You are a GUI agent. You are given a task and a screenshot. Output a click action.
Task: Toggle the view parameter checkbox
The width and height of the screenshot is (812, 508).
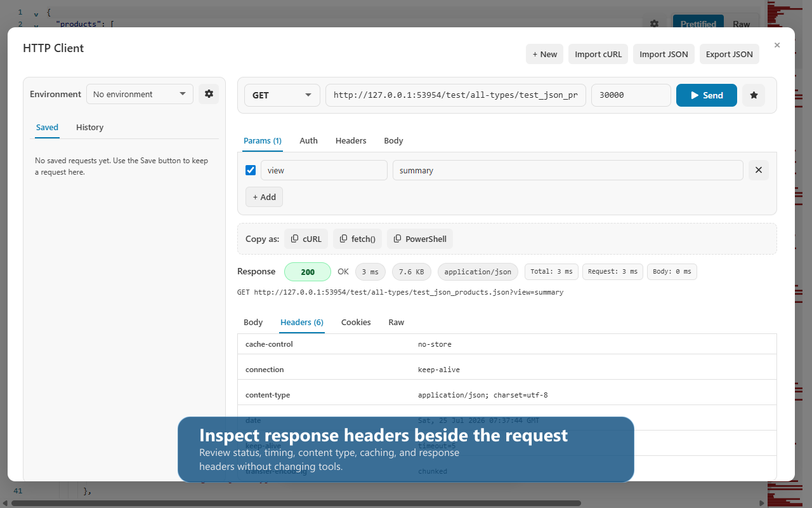[x=251, y=170]
